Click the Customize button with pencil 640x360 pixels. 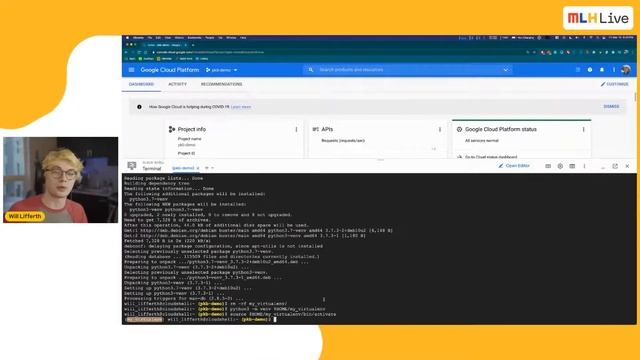click(614, 84)
